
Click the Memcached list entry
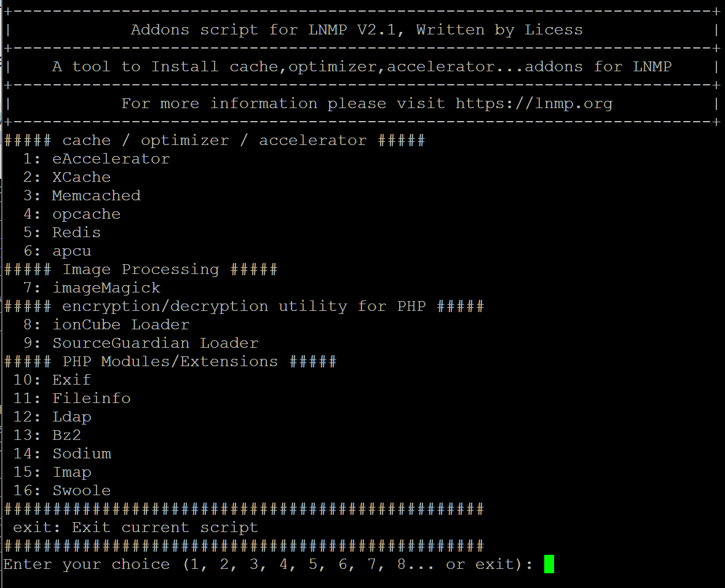point(96,195)
